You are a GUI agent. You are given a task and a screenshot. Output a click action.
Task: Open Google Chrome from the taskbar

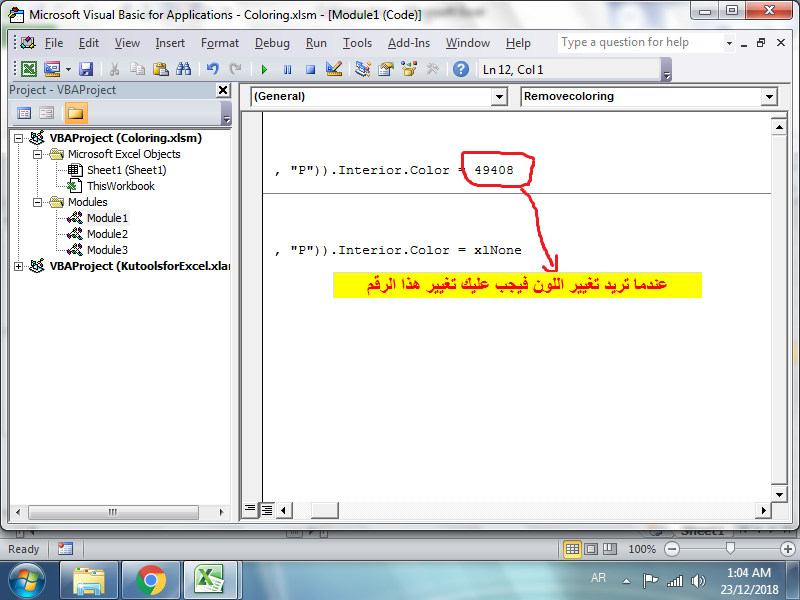pyautogui.click(x=151, y=581)
